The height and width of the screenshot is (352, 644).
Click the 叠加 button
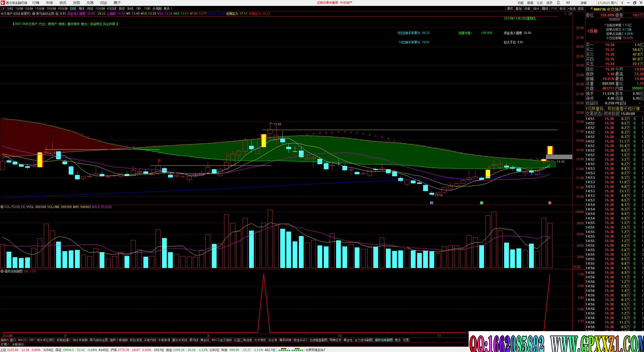coord(518,9)
